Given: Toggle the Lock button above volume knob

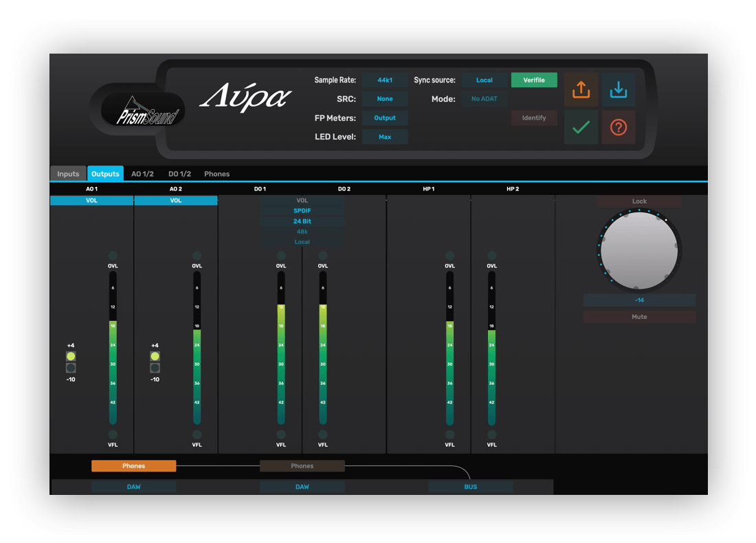Looking at the screenshot, I should [x=639, y=201].
